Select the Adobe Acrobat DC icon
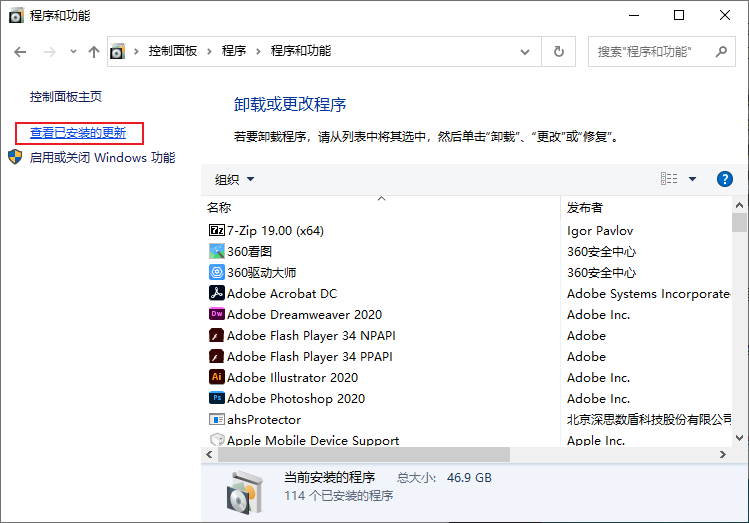 pyautogui.click(x=216, y=293)
